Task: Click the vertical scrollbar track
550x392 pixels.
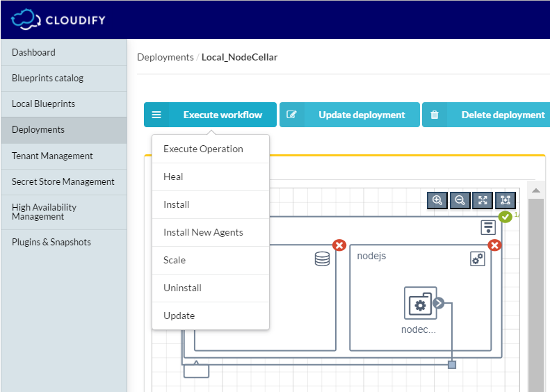Action: tap(535, 295)
